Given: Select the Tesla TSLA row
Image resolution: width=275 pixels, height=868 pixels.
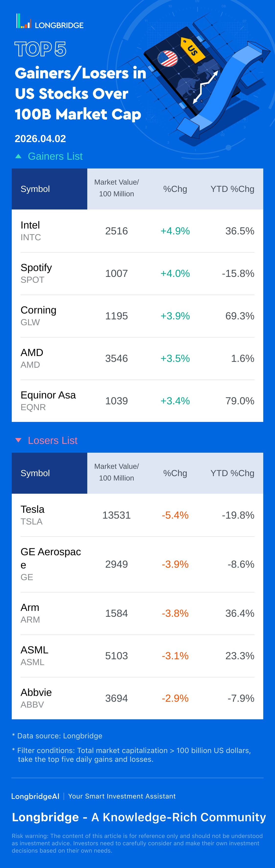Looking at the screenshot, I should click(x=137, y=515).
